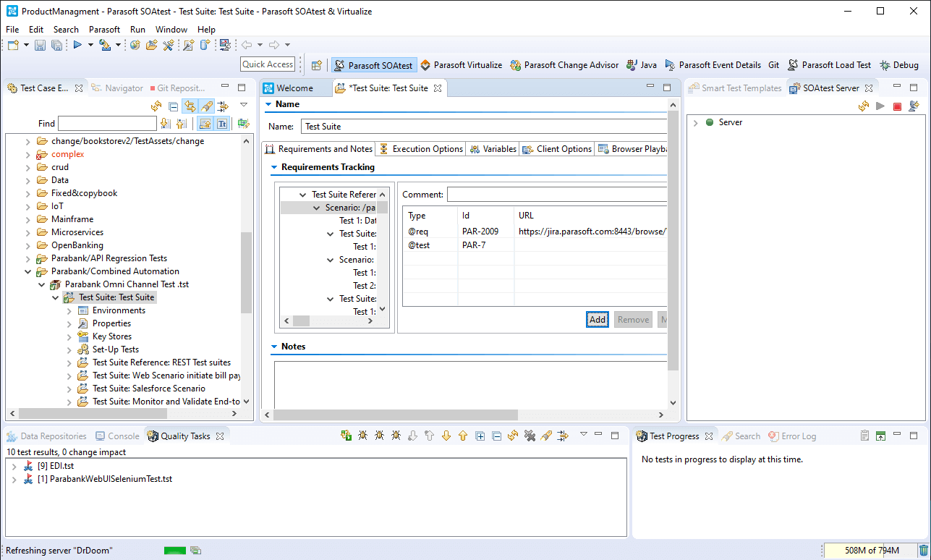Click the yellow down arrow in Quality Tasks

[446, 436]
